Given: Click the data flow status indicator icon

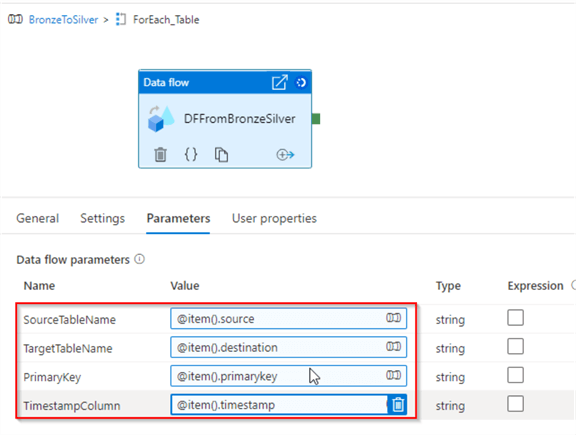Looking at the screenshot, I should (x=301, y=82).
